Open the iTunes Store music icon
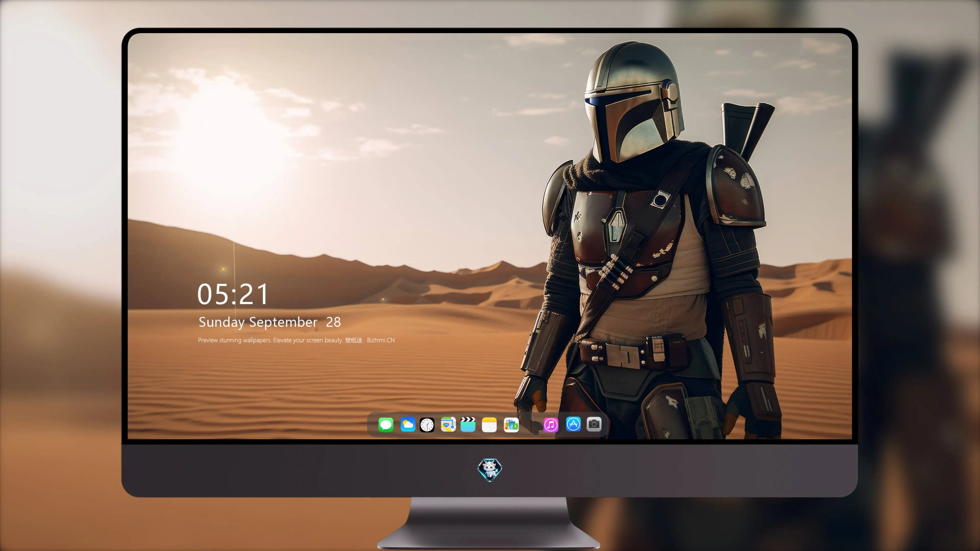This screenshot has width=980, height=551. (551, 424)
